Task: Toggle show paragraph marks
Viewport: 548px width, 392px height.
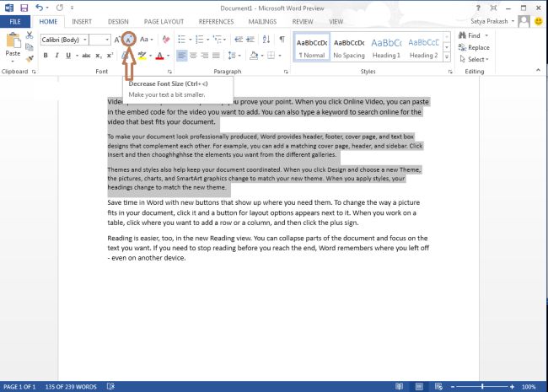Action: click(282, 40)
